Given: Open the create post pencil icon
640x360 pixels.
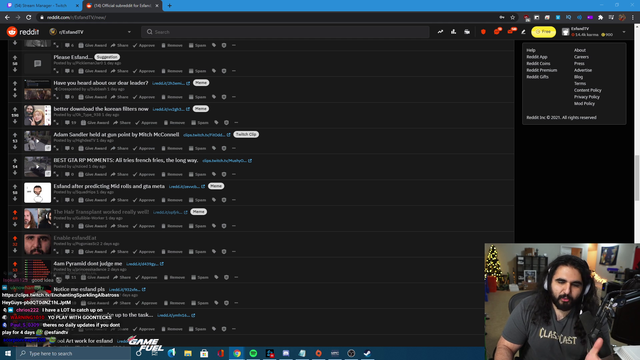Looking at the screenshot, I should pos(523,32).
